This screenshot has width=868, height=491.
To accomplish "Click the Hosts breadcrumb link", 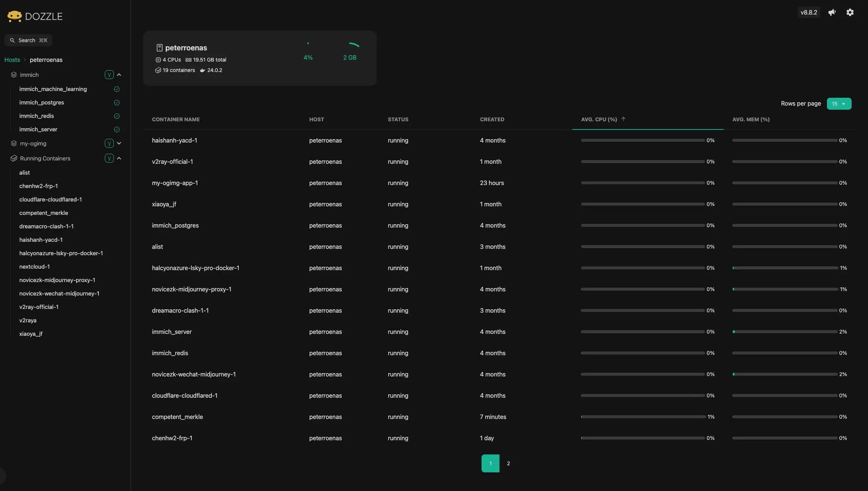I will pos(12,60).
